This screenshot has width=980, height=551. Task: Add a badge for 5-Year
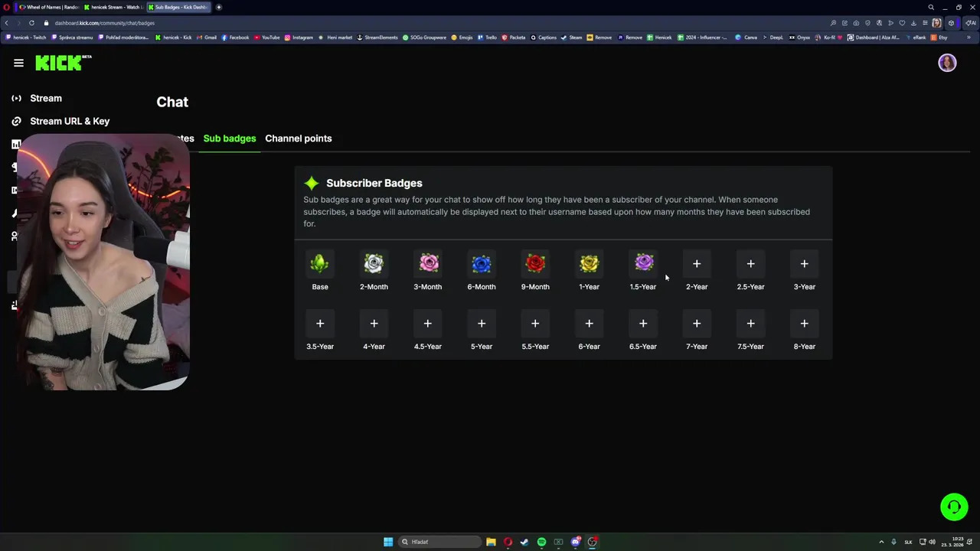click(x=482, y=324)
